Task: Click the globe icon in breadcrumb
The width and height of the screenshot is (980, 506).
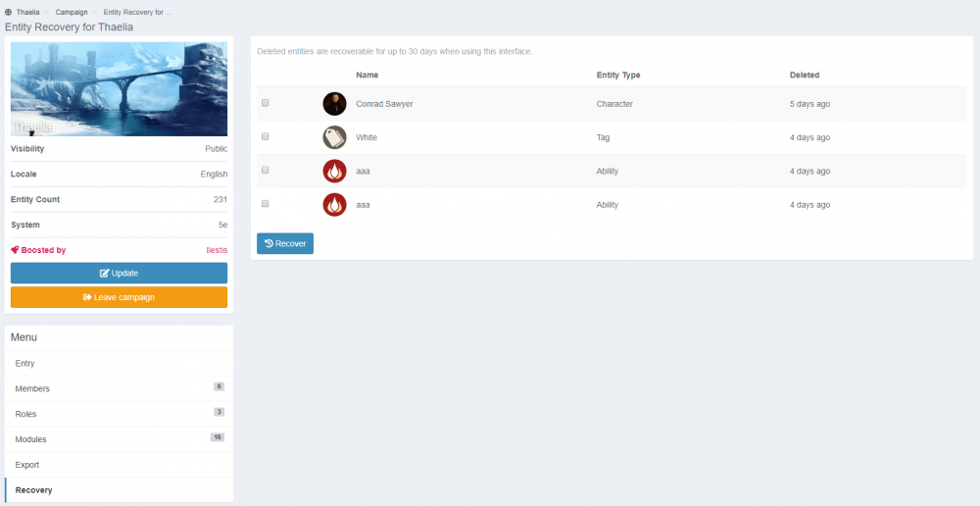Action: pos(9,12)
